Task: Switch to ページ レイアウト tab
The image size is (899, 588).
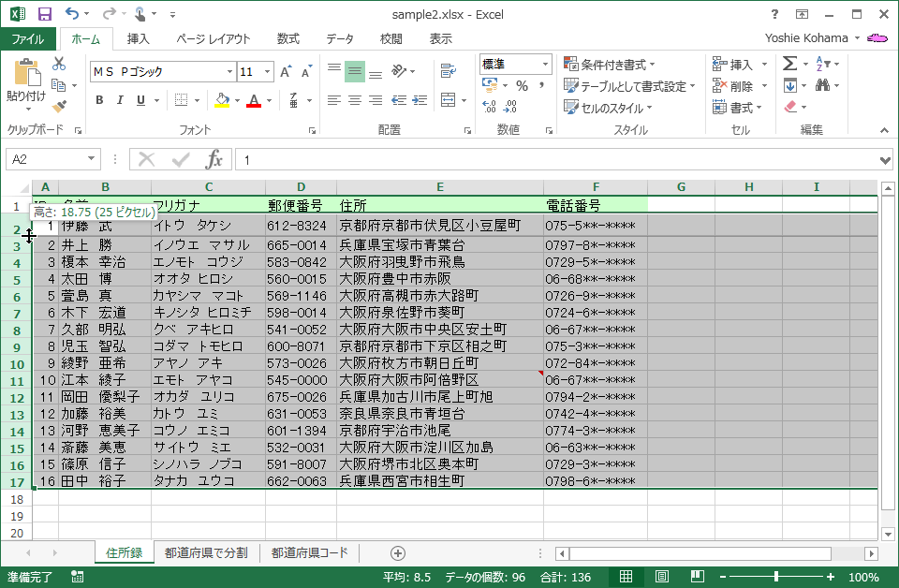Action: [x=214, y=38]
